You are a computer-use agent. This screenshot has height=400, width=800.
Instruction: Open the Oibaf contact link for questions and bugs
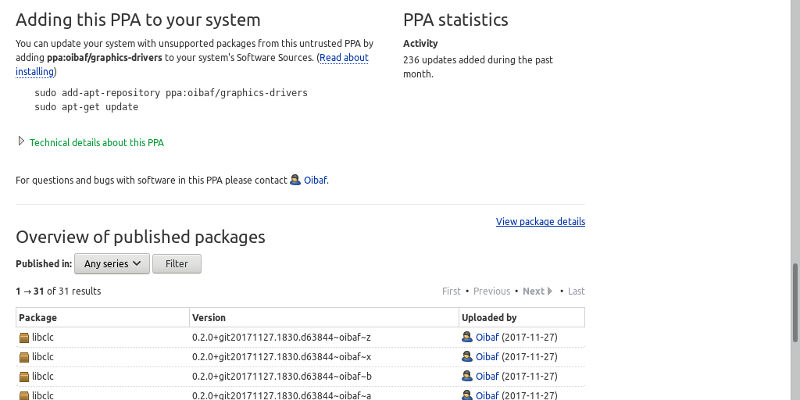(315, 180)
